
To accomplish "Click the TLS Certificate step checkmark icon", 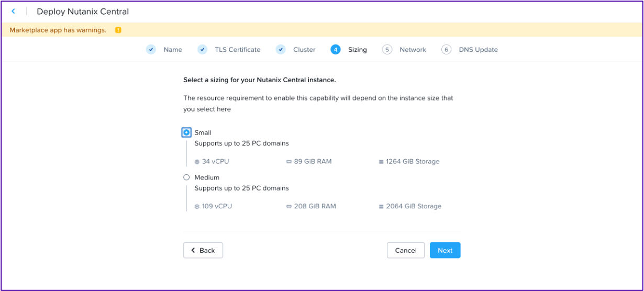I will 202,50.
